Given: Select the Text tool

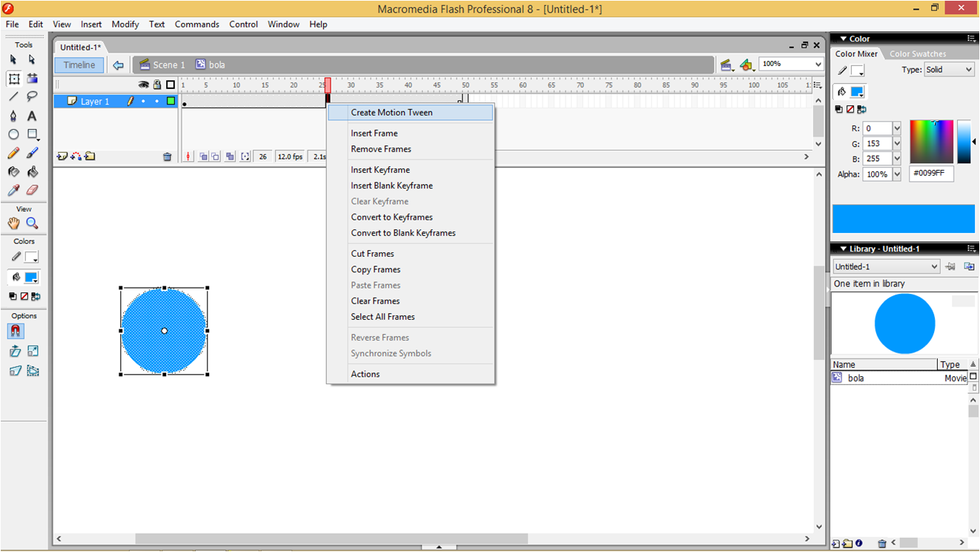Looking at the screenshot, I should tap(32, 116).
